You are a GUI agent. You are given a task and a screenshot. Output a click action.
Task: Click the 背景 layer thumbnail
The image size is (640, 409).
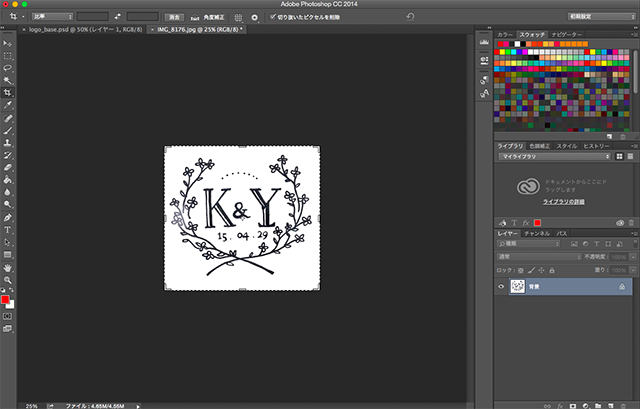[x=518, y=287]
